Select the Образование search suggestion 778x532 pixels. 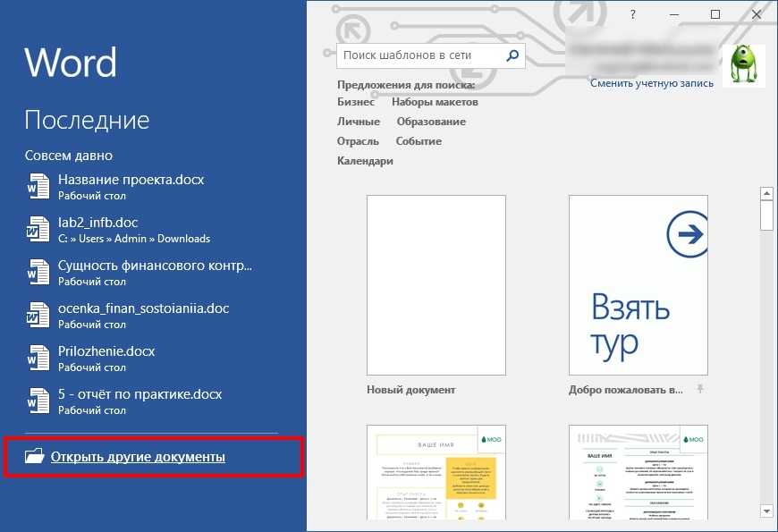(431, 122)
